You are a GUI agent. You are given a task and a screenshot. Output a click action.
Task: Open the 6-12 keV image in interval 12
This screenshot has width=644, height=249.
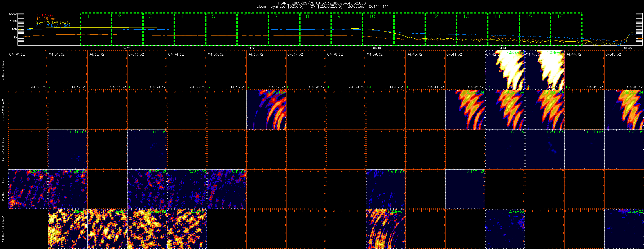pyautogui.click(x=465, y=110)
